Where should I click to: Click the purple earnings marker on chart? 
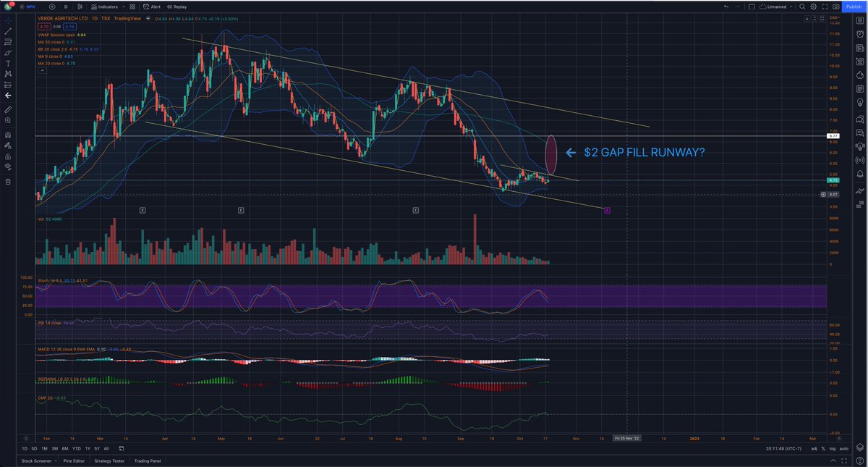click(607, 210)
